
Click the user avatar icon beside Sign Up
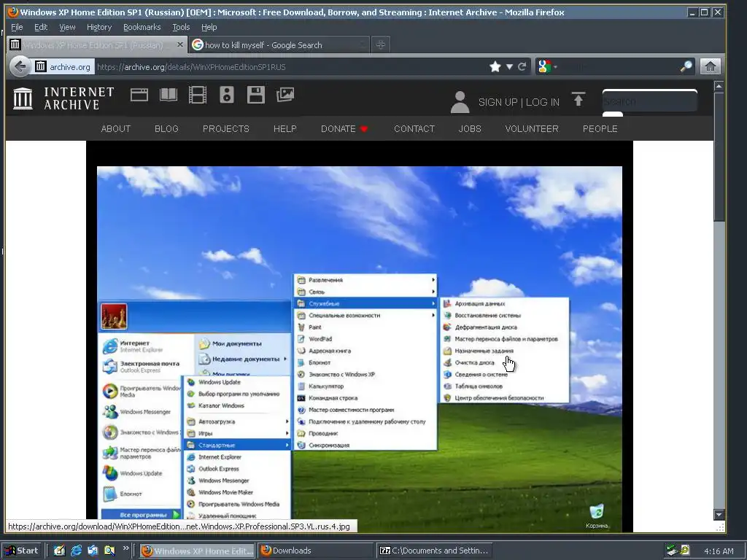[460, 102]
